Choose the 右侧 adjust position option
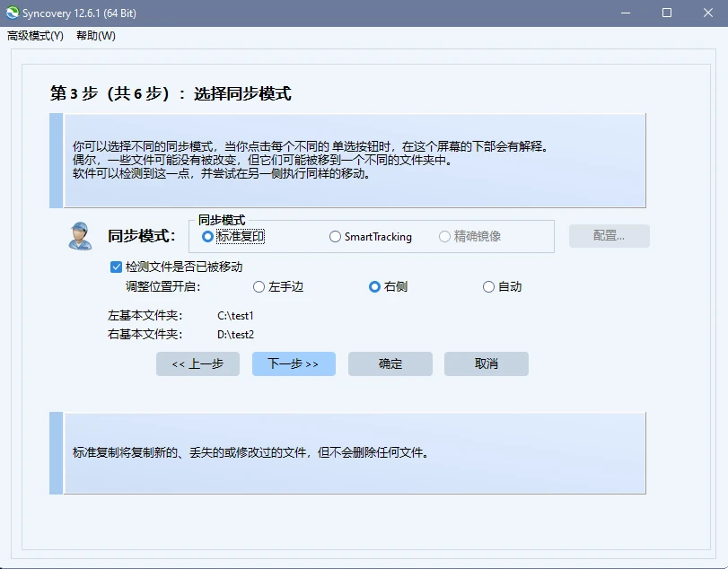This screenshot has width=728, height=569. coord(388,287)
